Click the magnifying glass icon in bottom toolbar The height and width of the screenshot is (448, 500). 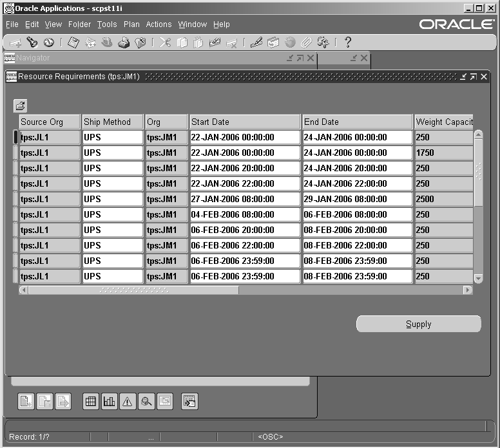(146, 402)
